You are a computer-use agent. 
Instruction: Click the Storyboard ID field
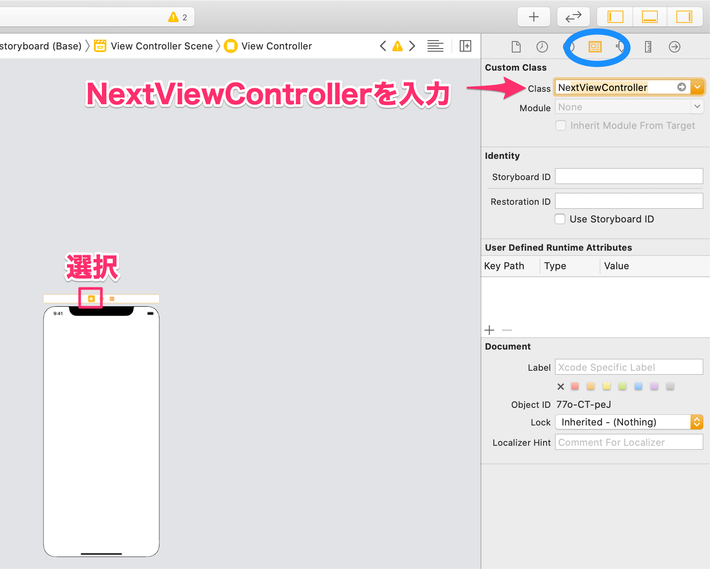point(629,176)
